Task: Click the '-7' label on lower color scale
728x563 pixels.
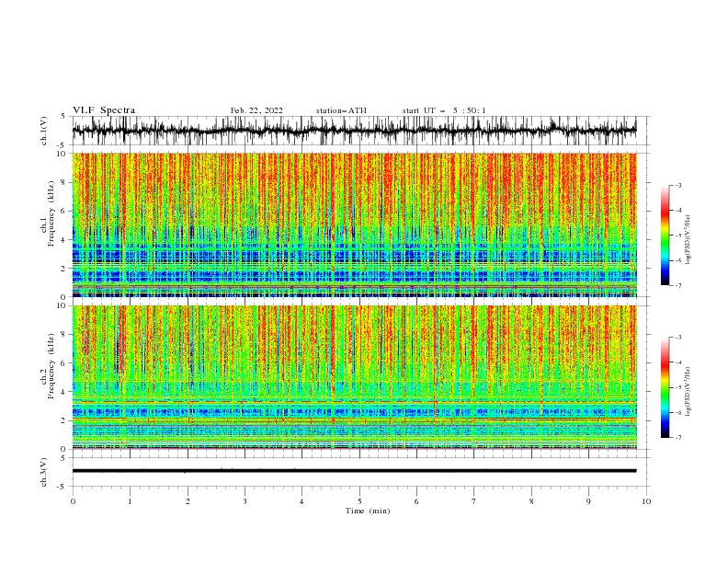Action: click(678, 437)
